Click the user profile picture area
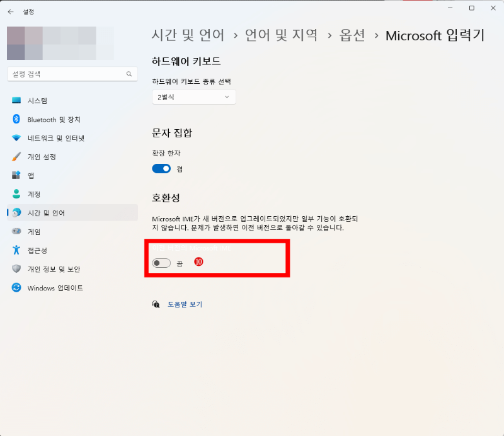Image resolution: width=504 pixels, height=436 pixels. (x=60, y=43)
